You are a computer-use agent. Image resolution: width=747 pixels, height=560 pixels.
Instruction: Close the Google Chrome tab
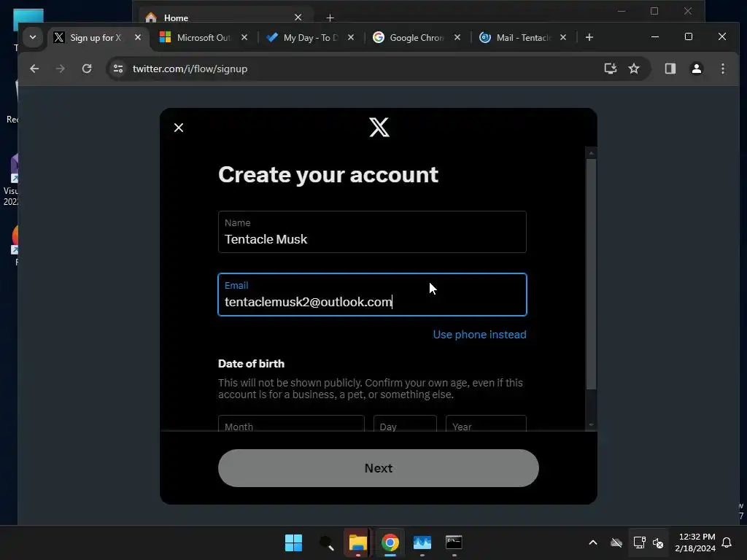(x=457, y=37)
